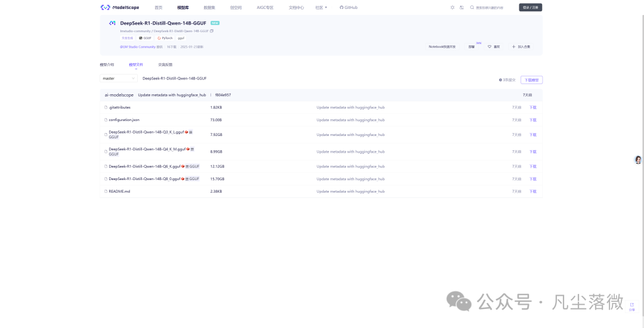This screenshot has width=644, height=328.
Task: Open 模型库 in the navbar
Action: tap(183, 7)
